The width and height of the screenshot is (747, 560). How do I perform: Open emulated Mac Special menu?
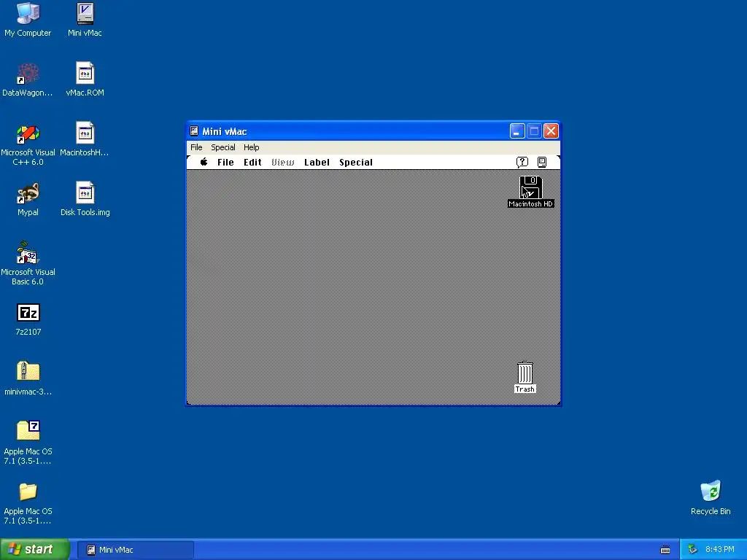(356, 163)
